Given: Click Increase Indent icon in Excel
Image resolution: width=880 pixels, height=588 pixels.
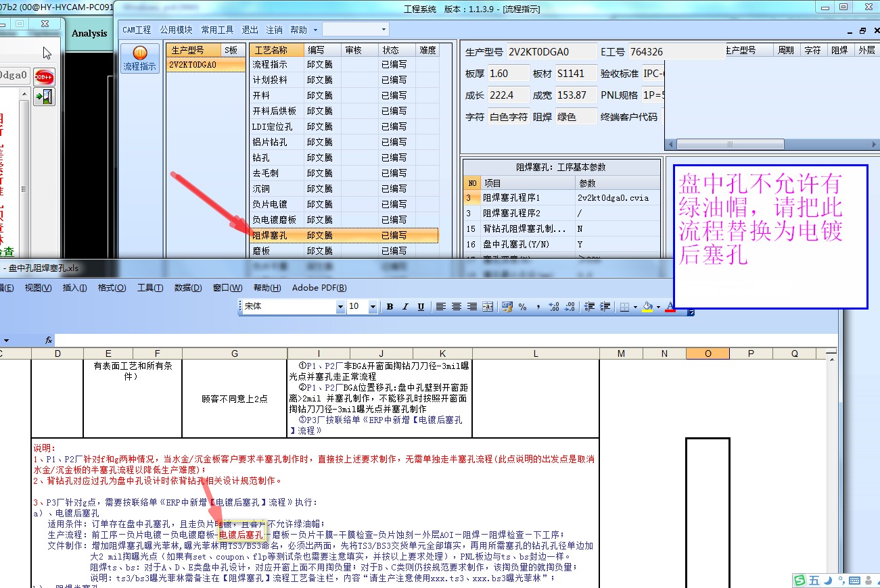Looking at the screenshot, I should [605, 306].
